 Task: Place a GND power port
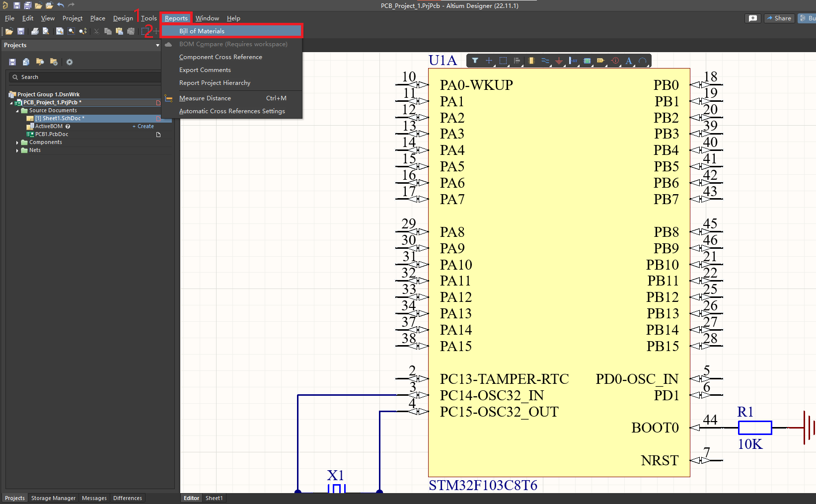click(559, 61)
